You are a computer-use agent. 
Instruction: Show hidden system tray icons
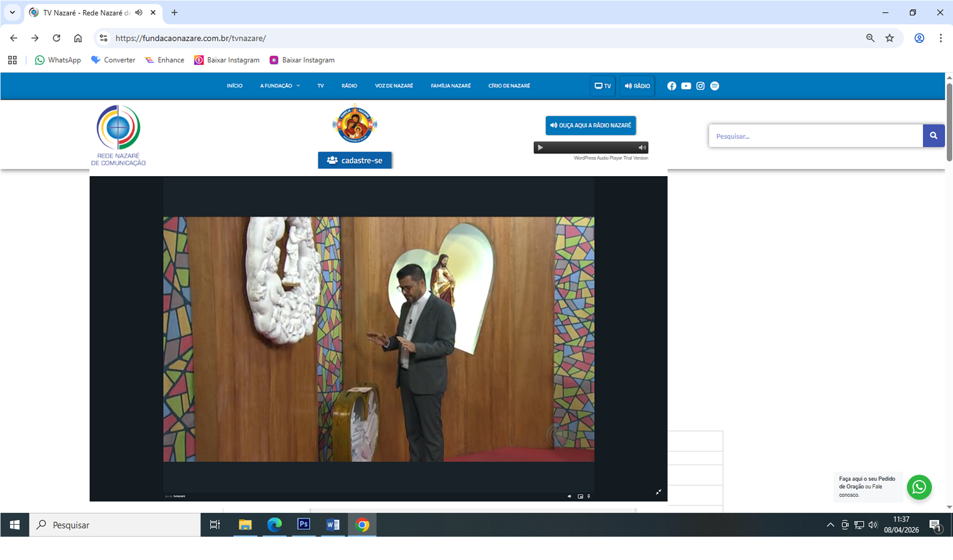[x=830, y=525]
